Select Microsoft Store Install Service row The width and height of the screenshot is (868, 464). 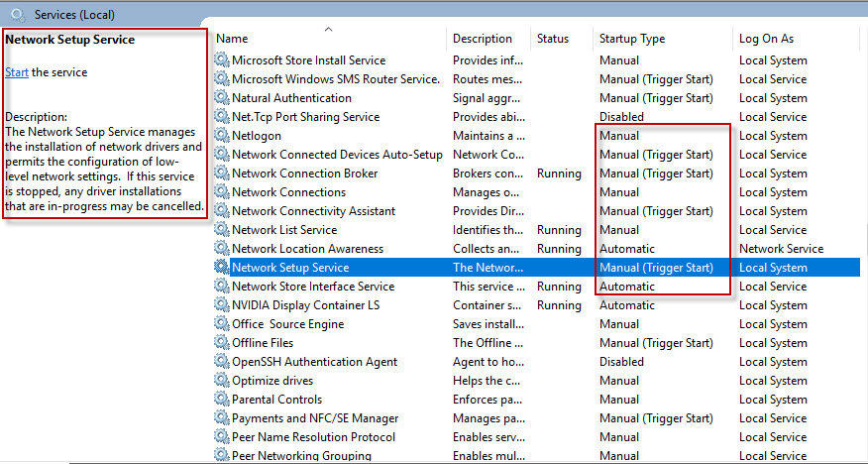tap(308, 60)
